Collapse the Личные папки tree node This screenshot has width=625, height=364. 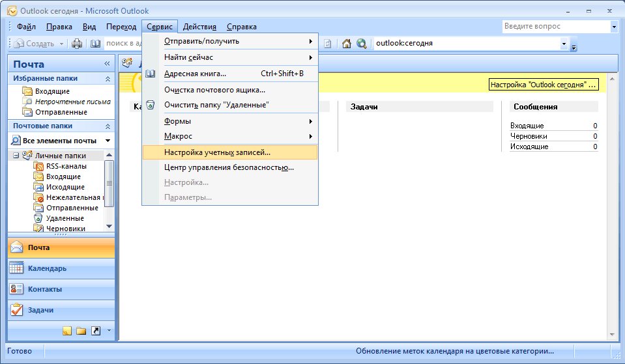[15, 156]
